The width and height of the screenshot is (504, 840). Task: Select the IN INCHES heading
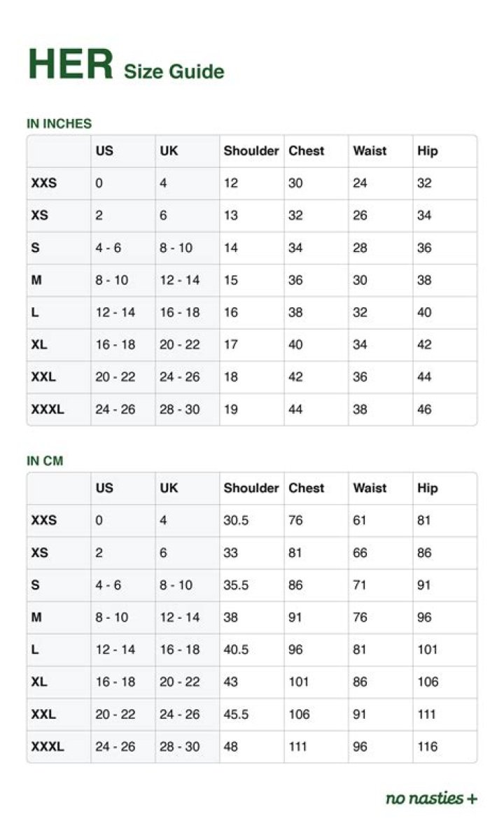(x=59, y=124)
